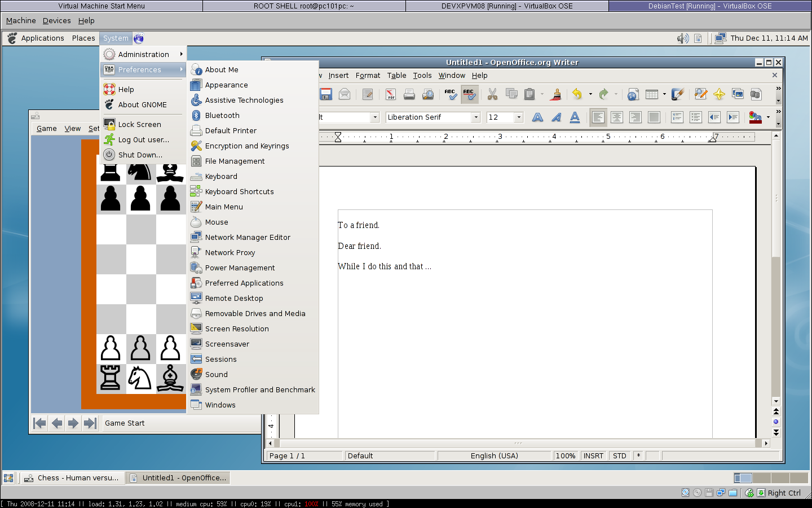The image size is (812, 508).
Task: Open Page Preview icon in Writer
Action: (428, 94)
